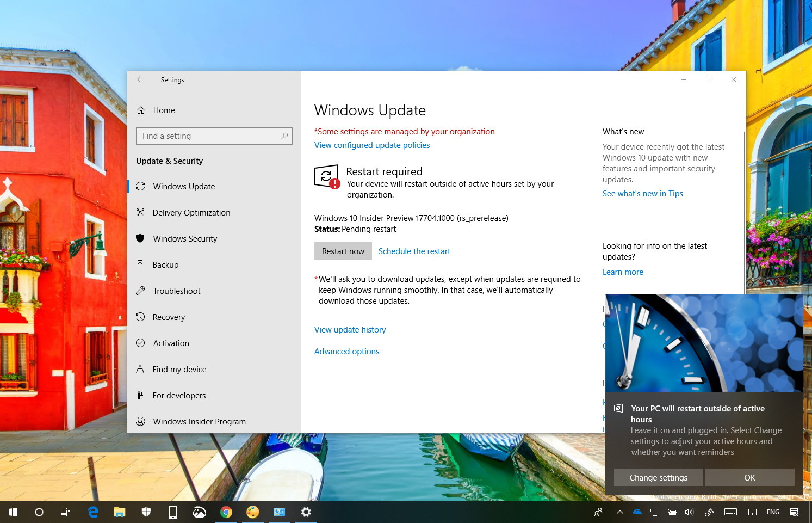Click the Restart now button
The height and width of the screenshot is (523, 812).
click(343, 251)
